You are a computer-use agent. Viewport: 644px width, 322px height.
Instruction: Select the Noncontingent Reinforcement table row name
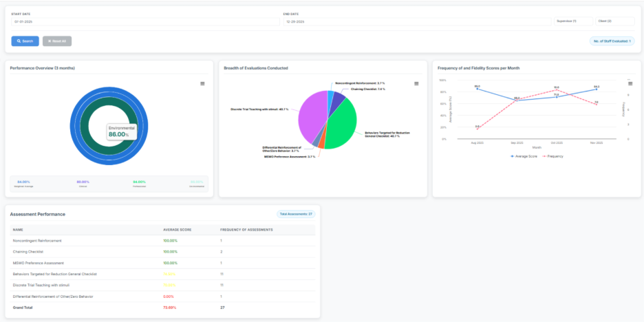coord(37,241)
